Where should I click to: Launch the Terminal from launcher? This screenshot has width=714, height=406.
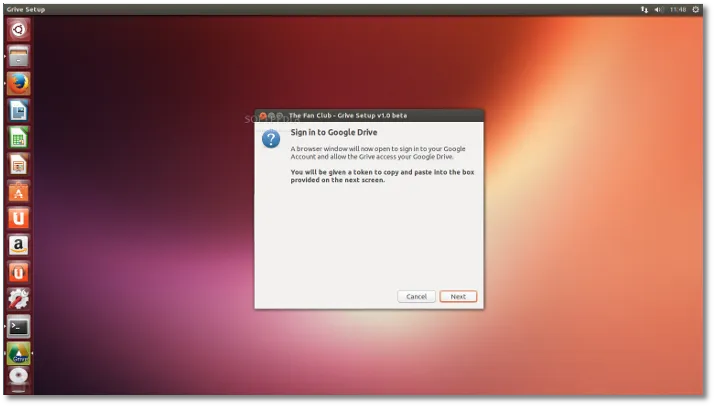pyautogui.click(x=18, y=326)
